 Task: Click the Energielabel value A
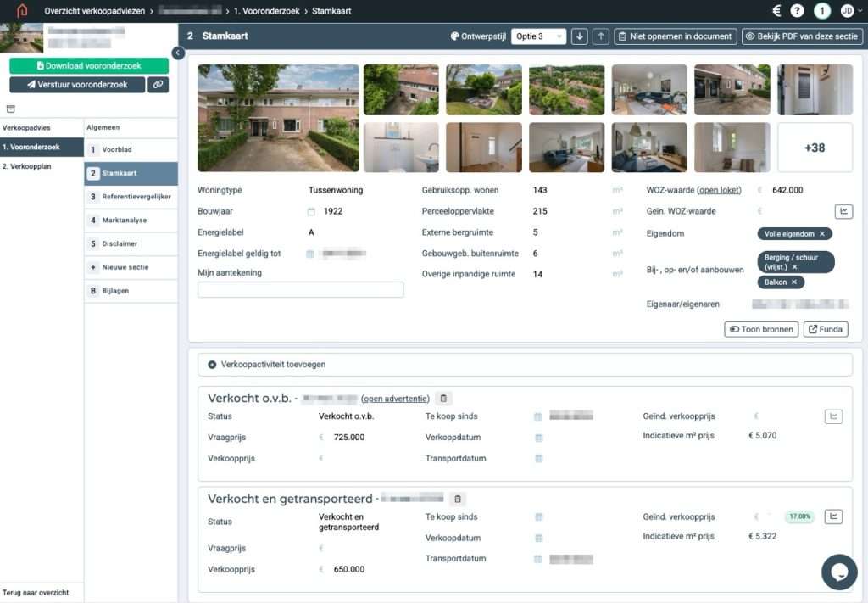pos(311,232)
